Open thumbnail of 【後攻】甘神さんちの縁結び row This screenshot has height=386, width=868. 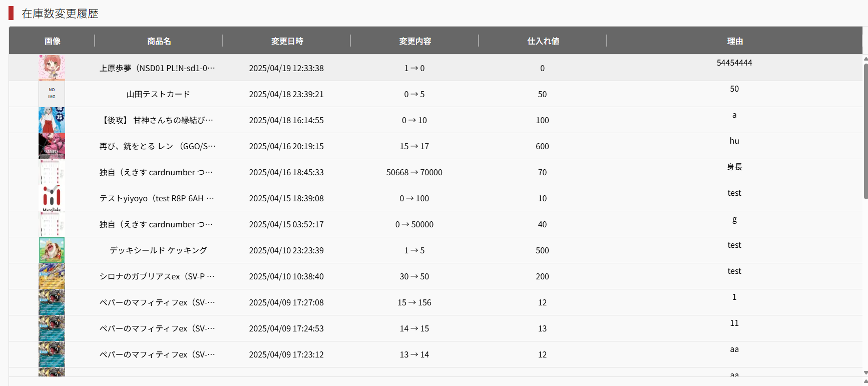point(52,120)
